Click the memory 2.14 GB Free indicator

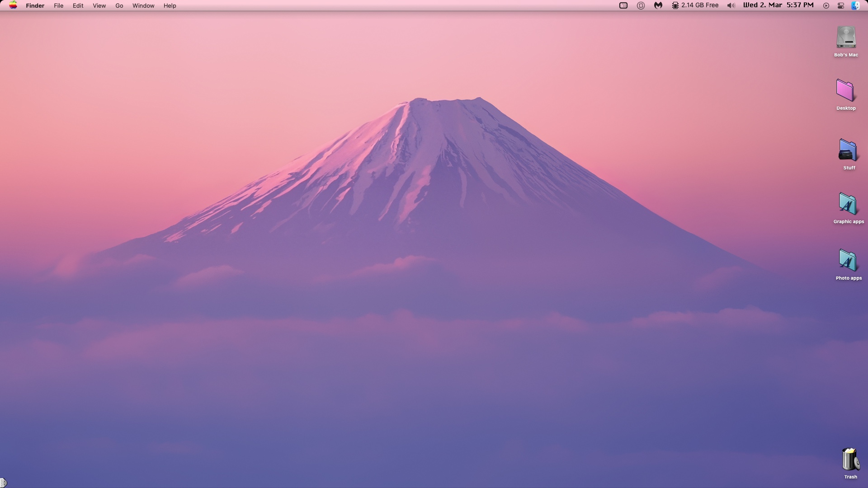695,5
